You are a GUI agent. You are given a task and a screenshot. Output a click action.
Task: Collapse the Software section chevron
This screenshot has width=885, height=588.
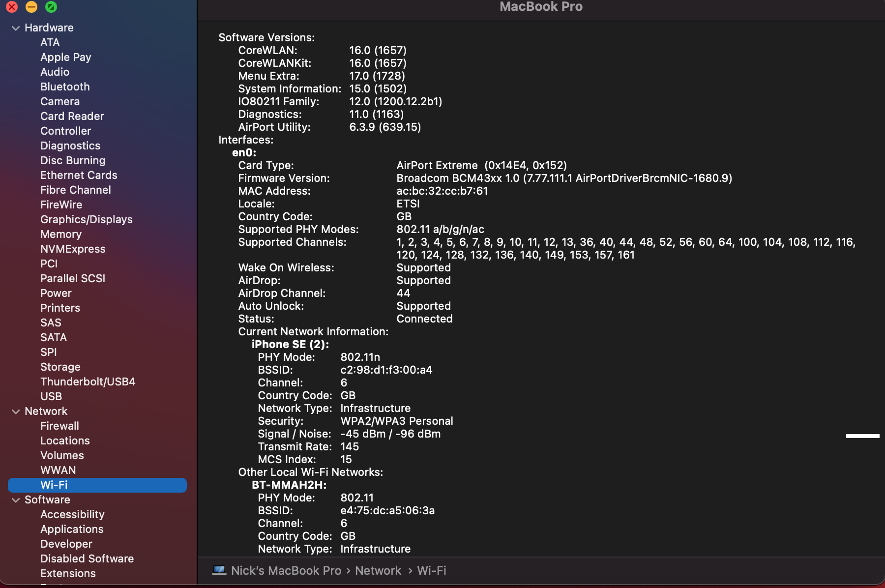coord(16,500)
